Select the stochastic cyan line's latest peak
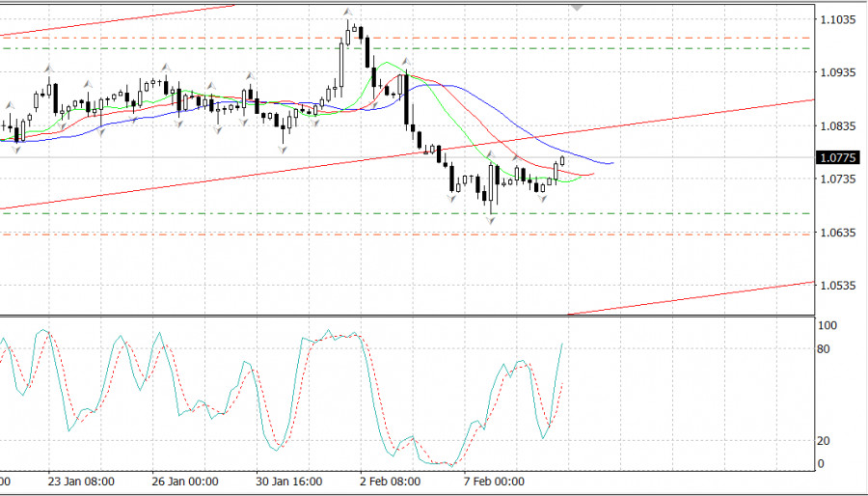 tap(561, 344)
